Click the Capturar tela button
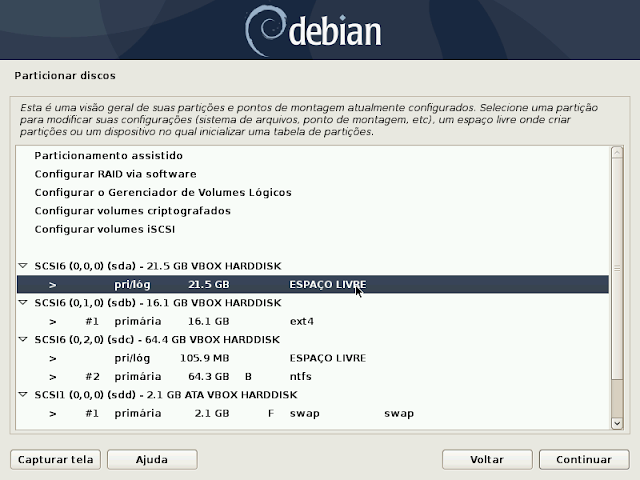 (56, 460)
